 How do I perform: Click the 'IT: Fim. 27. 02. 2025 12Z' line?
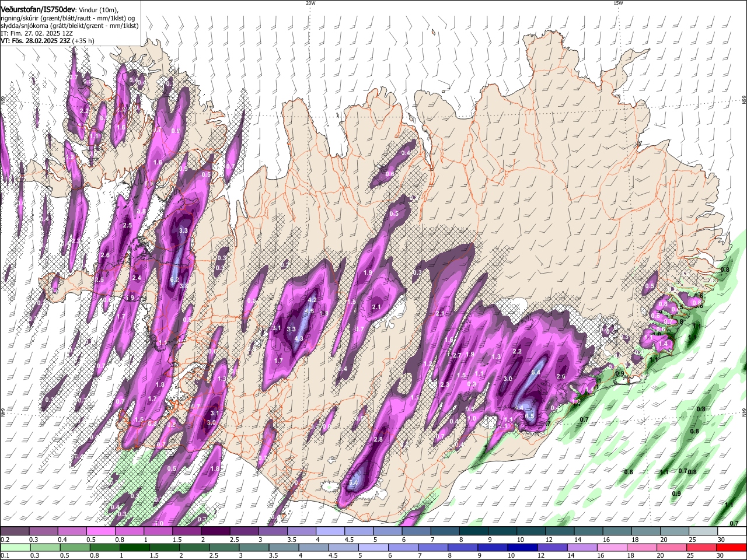36,33
